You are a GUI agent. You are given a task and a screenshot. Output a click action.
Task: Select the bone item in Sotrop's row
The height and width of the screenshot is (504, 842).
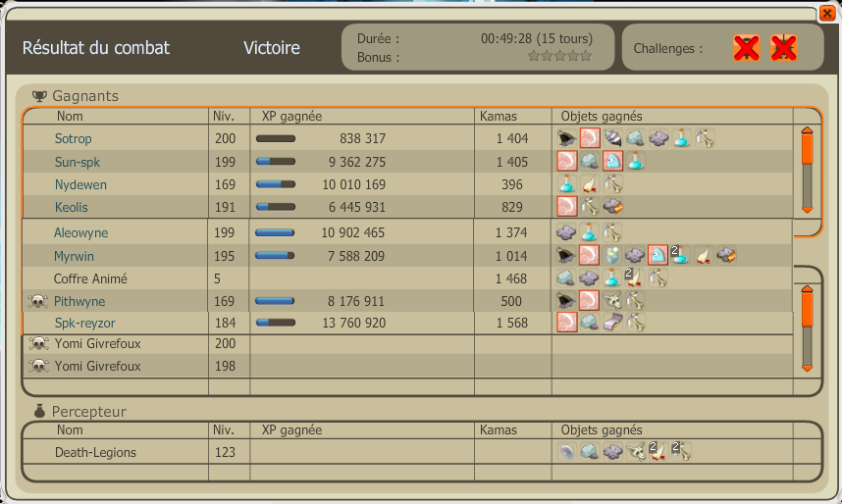[x=705, y=138]
